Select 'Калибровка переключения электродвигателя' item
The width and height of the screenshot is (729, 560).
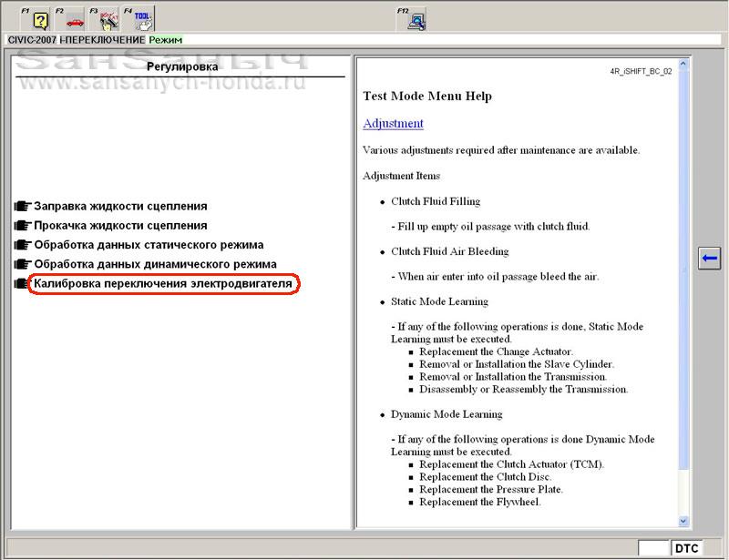pyautogui.click(x=163, y=283)
